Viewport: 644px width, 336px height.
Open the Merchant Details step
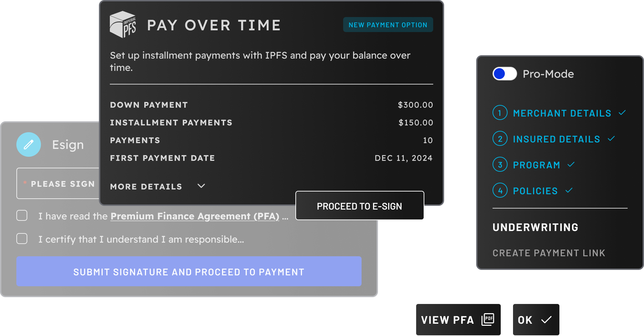[562, 113]
